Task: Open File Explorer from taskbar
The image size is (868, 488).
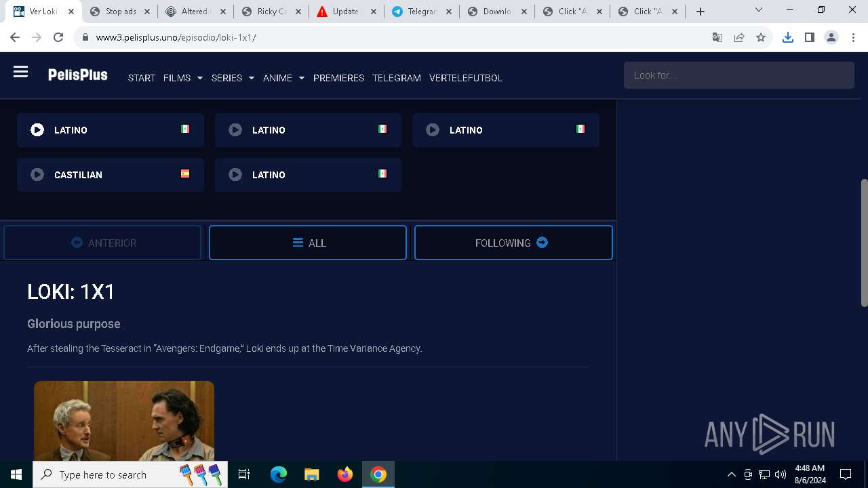Action: [x=312, y=474]
